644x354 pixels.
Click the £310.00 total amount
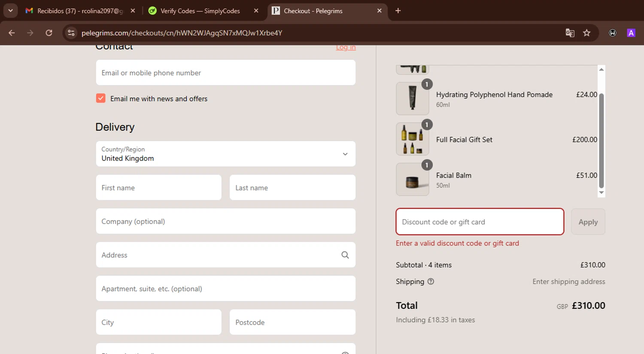(589, 306)
